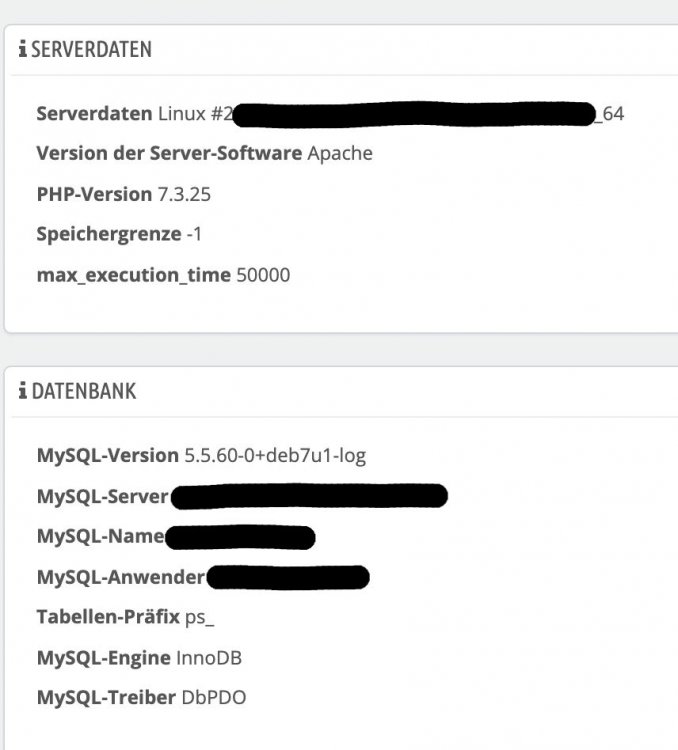Click the redacted Linux server data bar
This screenshot has width=678, height=750.
click(x=415, y=114)
